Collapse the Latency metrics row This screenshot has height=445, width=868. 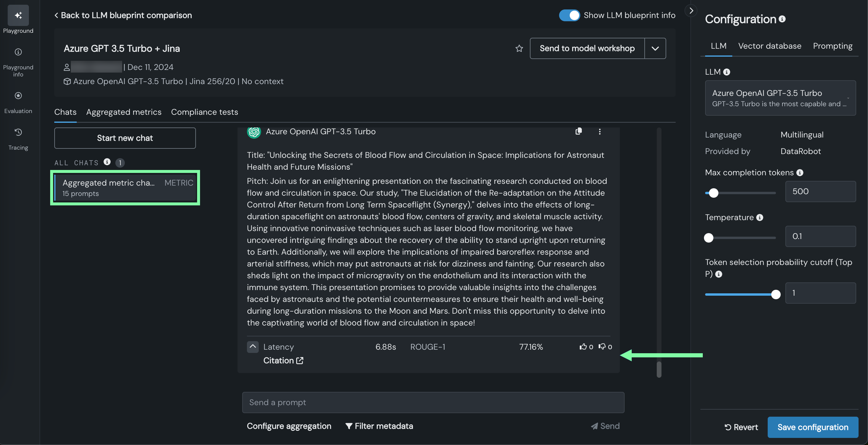pos(253,346)
